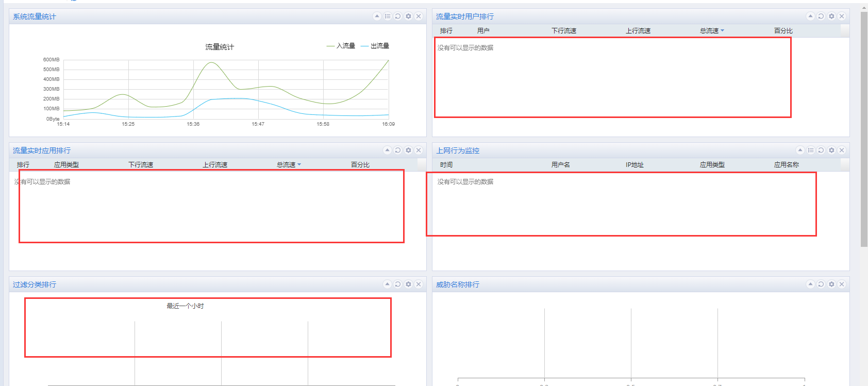Open list view in 系统流量统计 panel header
868x386 pixels.
point(388,16)
